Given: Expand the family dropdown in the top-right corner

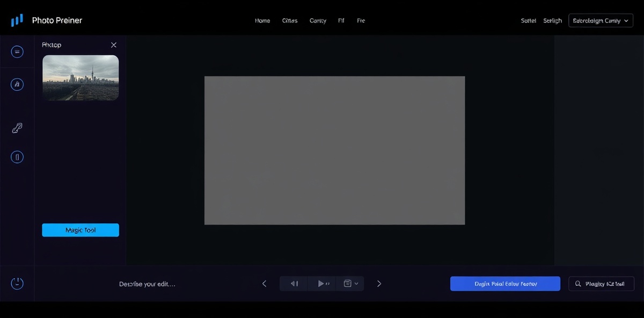Looking at the screenshot, I should [600, 20].
